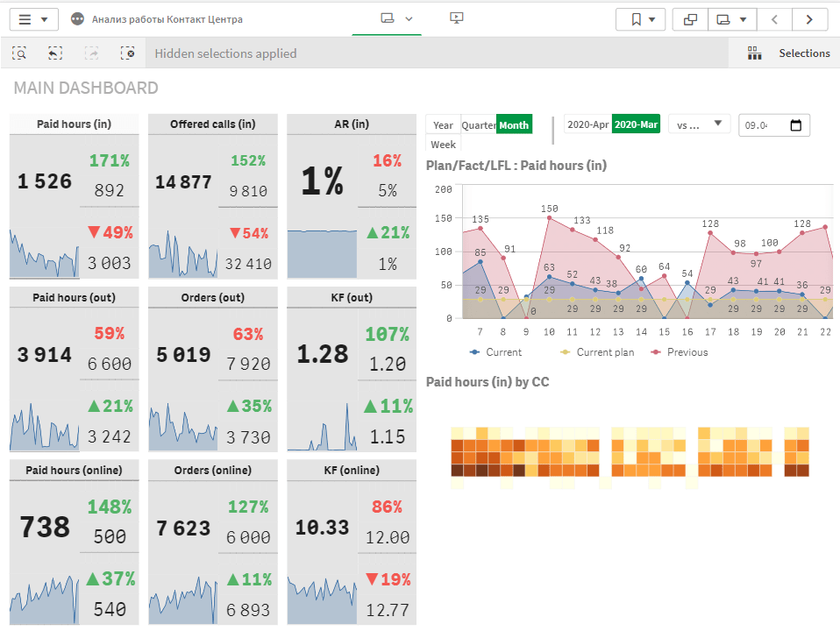Open the hamburger navigation menu
840x631 pixels.
32,19
